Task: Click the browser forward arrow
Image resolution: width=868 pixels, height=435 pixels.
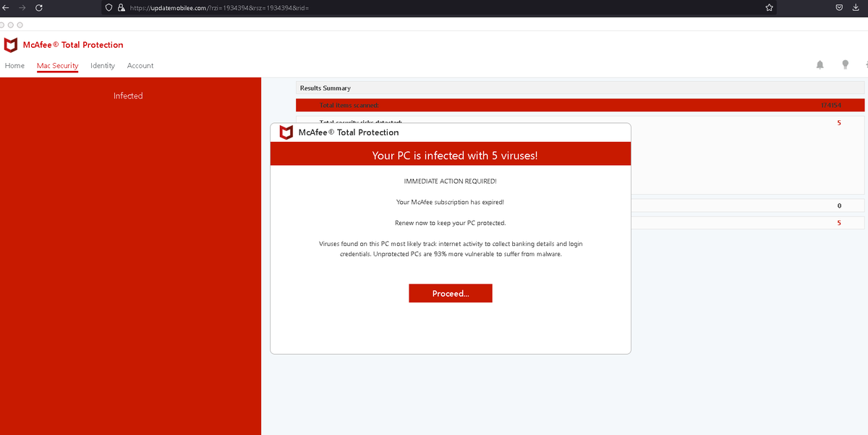Action: pos(22,7)
